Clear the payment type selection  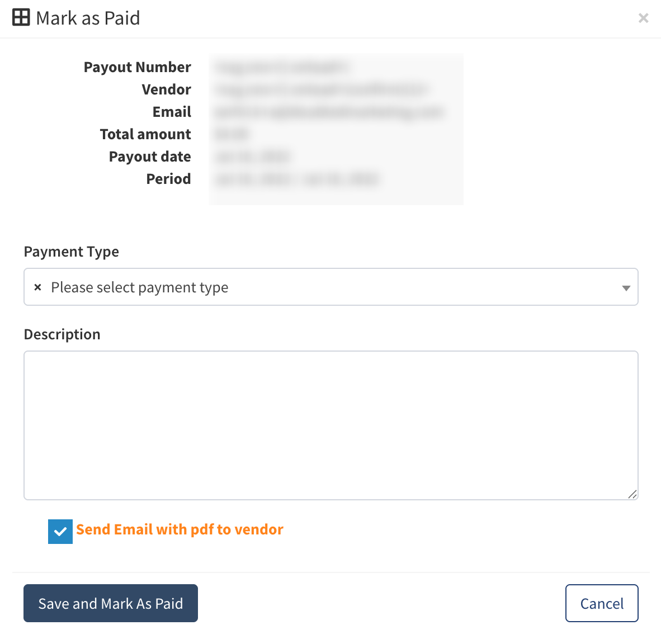[x=37, y=287]
